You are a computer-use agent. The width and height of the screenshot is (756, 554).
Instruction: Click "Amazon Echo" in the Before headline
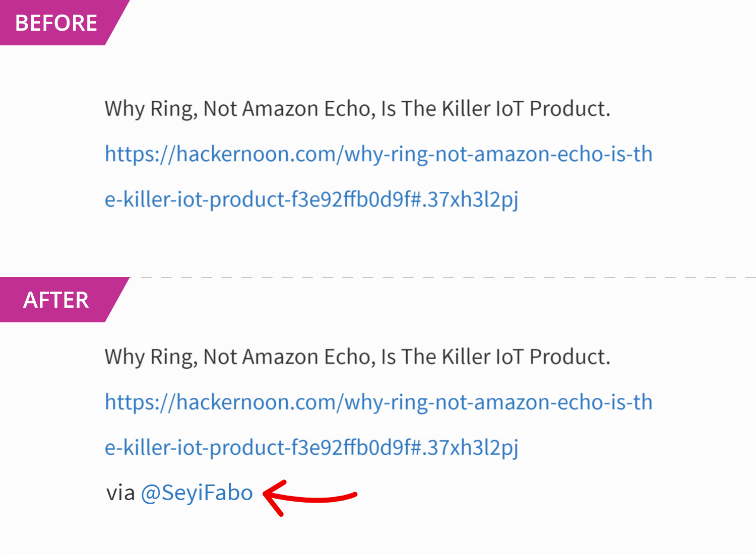coord(309,109)
